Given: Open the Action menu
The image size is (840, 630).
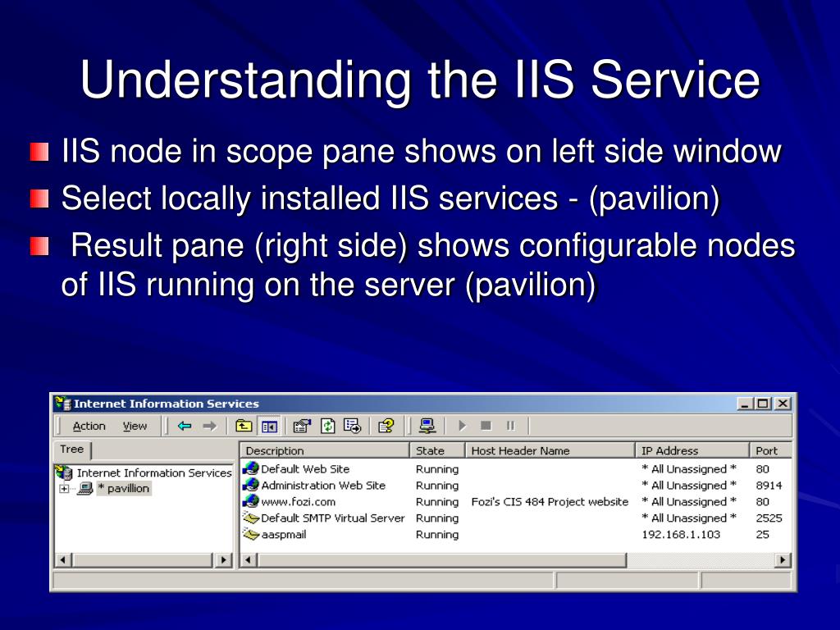Looking at the screenshot, I should [89, 426].
